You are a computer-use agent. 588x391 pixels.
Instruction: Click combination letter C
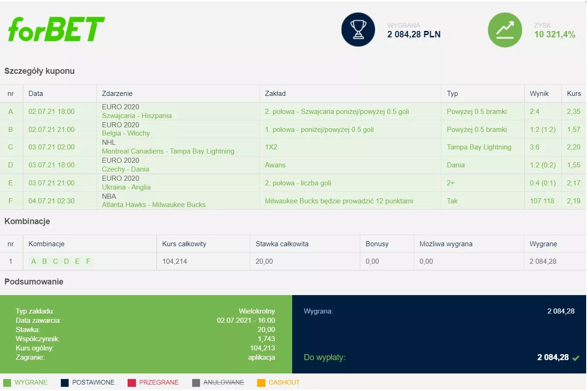55,261
